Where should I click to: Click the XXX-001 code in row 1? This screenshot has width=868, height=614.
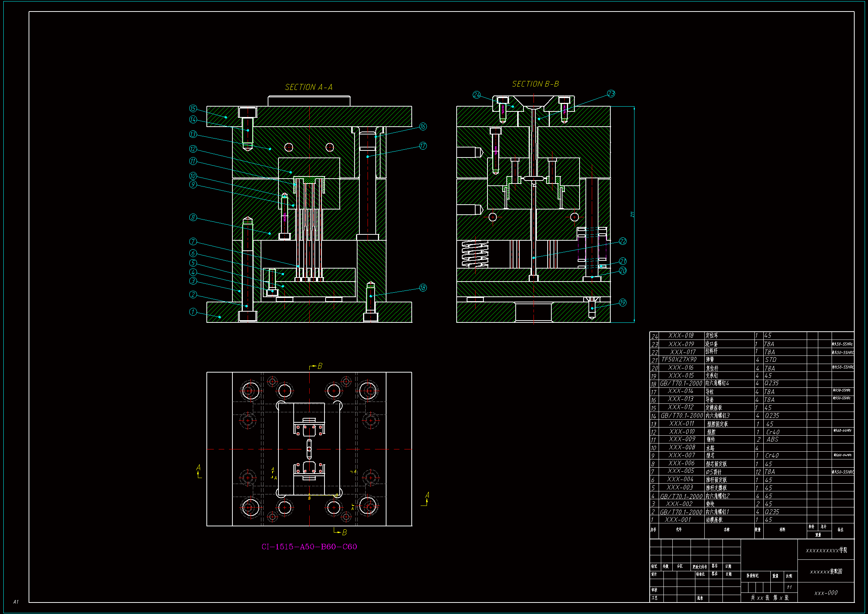(678, 520)
